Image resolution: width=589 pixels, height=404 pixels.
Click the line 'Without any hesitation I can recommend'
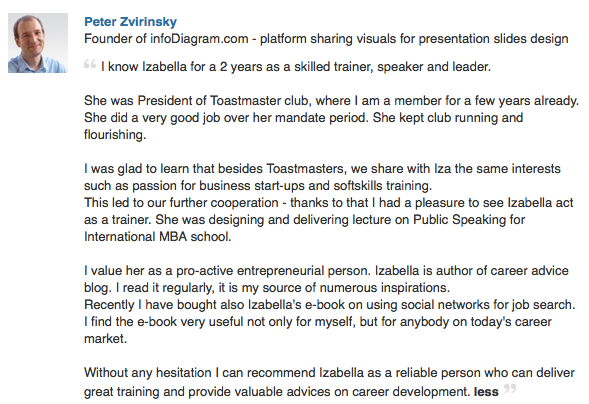[x=329, y=373]
